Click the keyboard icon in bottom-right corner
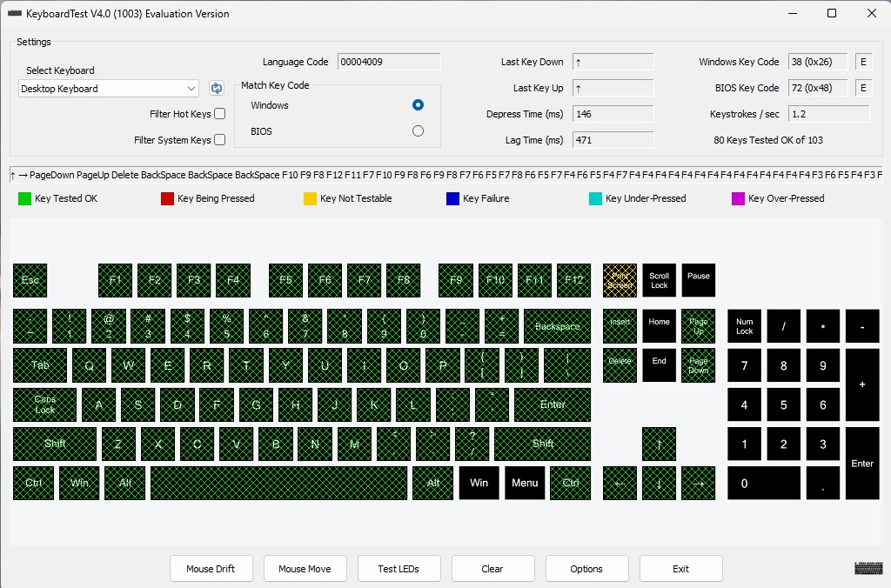891x588 pixels. [x=868, y=568]
